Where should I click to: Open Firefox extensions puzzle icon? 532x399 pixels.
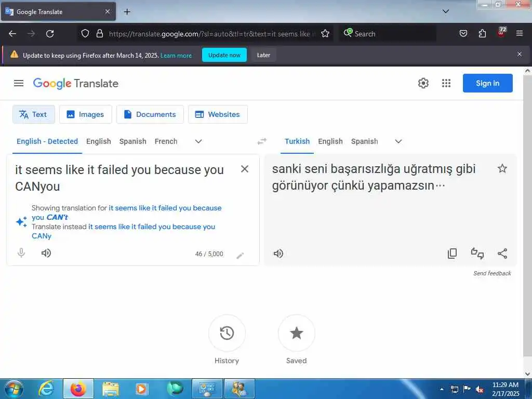point(482,34)
